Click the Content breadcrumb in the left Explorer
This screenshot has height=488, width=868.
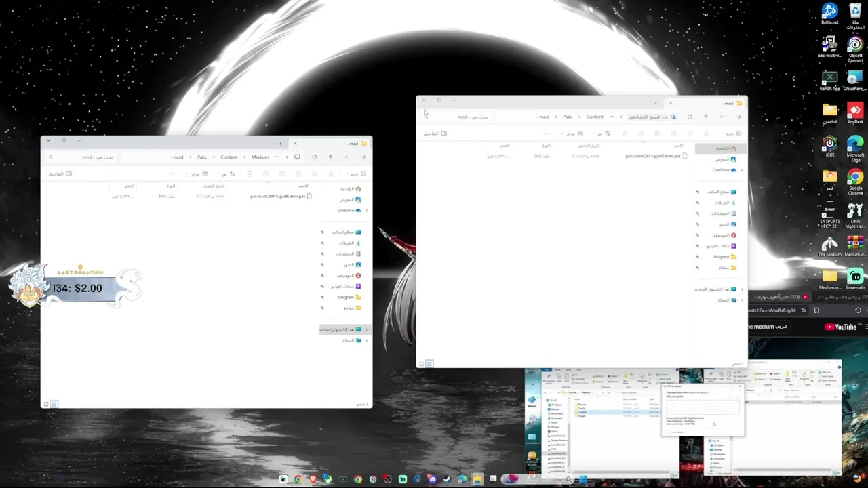click(x=229, y=157)
